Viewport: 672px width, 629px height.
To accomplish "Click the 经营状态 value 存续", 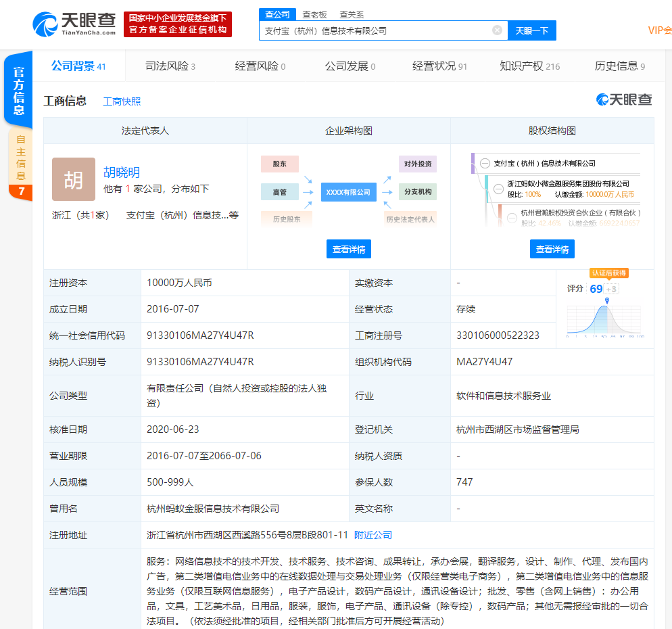I will click(466, 309).
